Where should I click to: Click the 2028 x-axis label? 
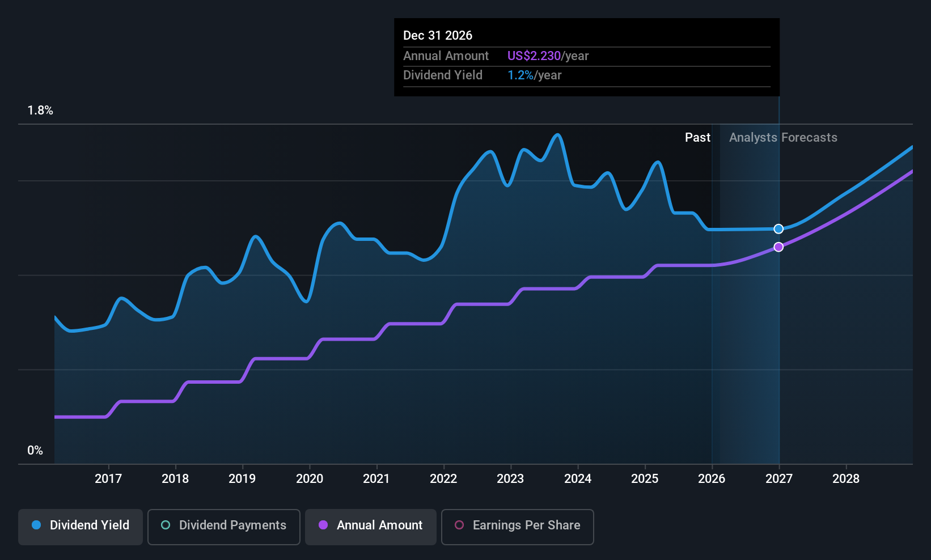pos(846,478)
